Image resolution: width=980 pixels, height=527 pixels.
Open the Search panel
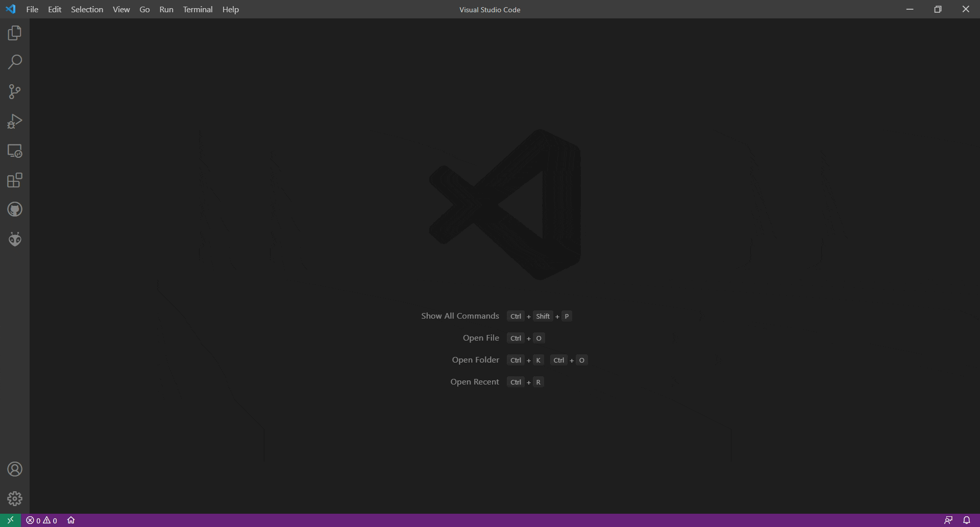click(x=15, y=62)
